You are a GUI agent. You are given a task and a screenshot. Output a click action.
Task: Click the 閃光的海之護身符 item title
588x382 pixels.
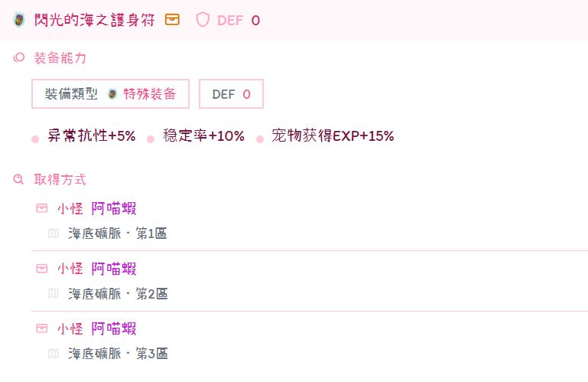(95, 20)
